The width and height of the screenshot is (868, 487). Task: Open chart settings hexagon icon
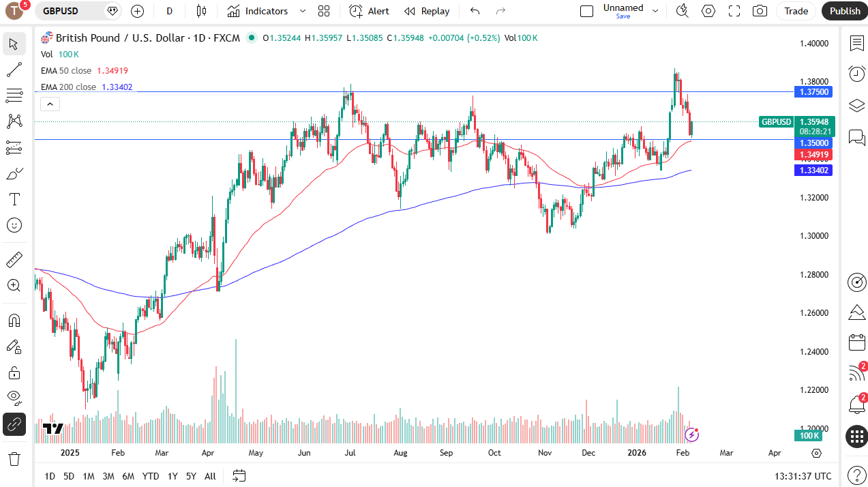pos(708,11)
